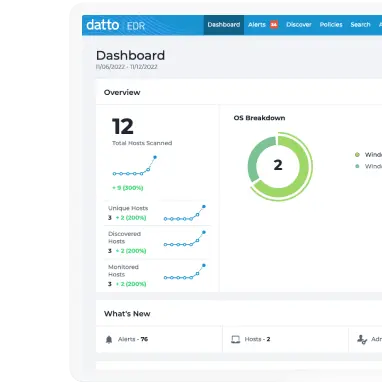382x382 pixels.
Task: Click the Hosts laptop icon
Action: [236, 339]
